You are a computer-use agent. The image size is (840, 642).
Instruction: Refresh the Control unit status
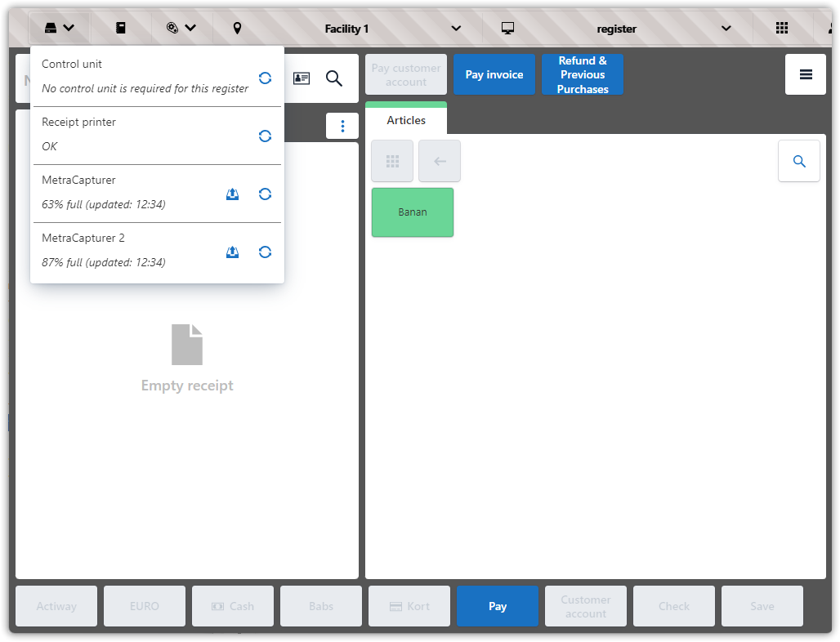265,78
